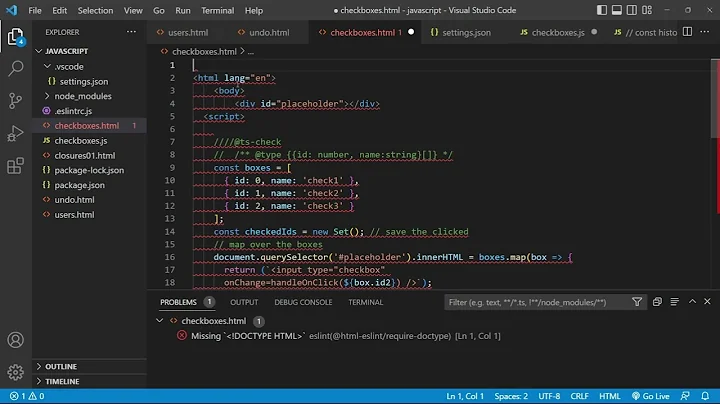Click the problems filter funnel icon
This screenshot has height=404, width=720.
point(637,302)
